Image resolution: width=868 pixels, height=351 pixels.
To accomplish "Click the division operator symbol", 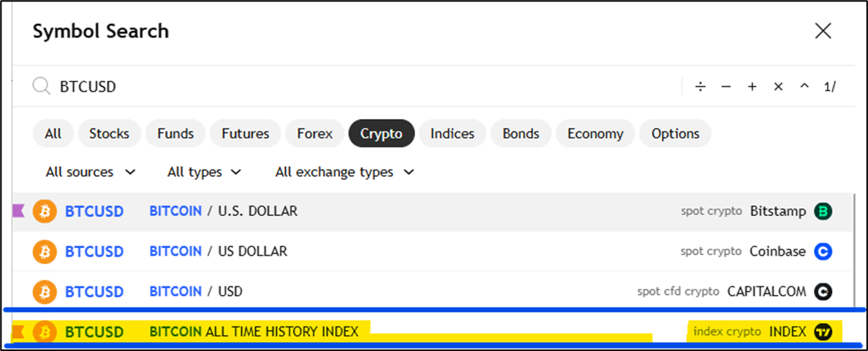I will point(700,87).
